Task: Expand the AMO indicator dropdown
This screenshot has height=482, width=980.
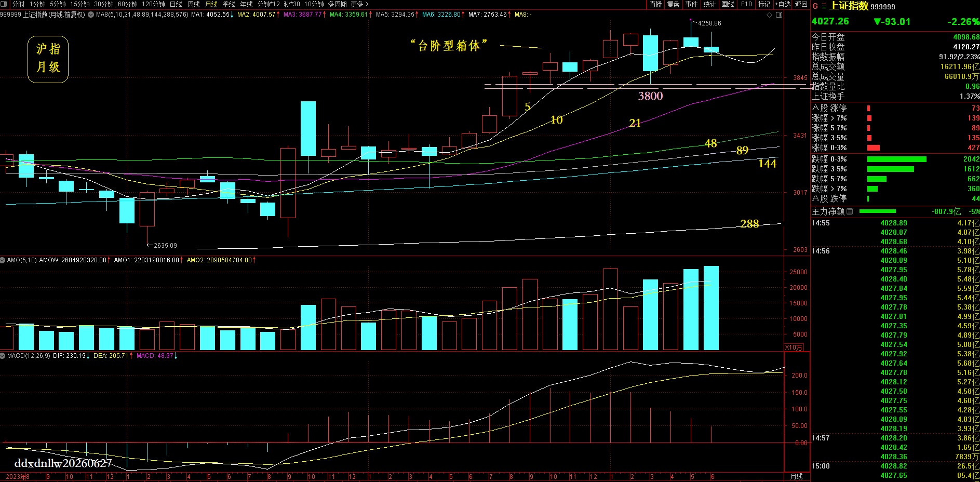Action: [x=3, y=260]
